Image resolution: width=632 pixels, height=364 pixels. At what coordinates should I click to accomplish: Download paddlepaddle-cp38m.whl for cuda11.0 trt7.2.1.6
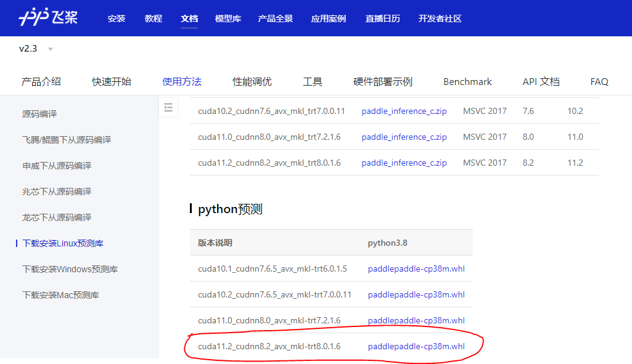coord(416,320)
